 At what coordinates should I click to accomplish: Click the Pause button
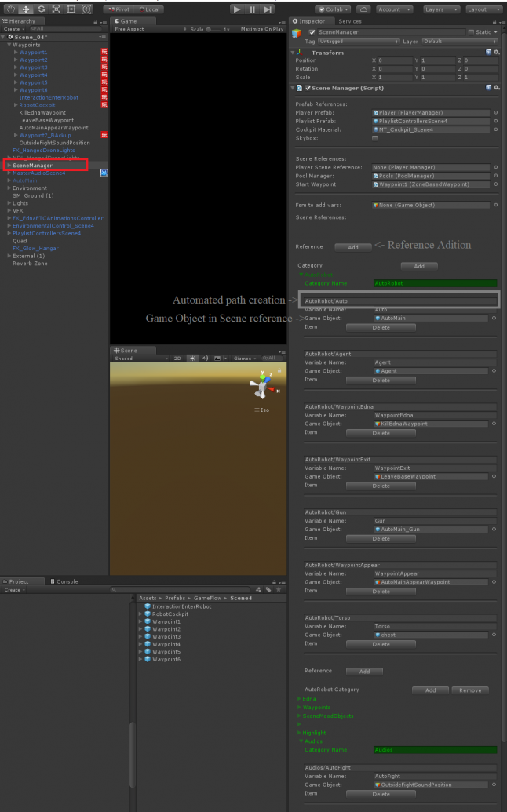point(253,9)
